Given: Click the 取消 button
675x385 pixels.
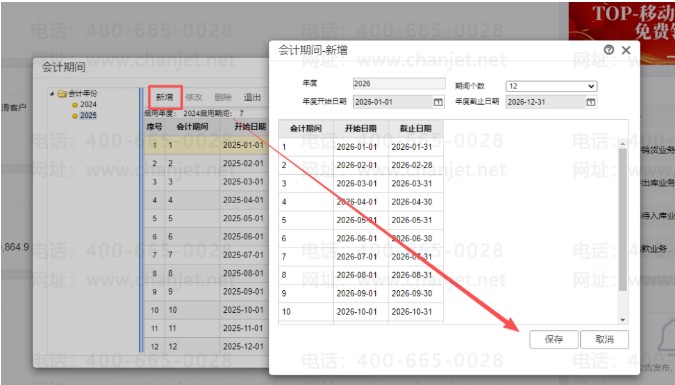Looking at the screenshot, I should coord(604,339).
